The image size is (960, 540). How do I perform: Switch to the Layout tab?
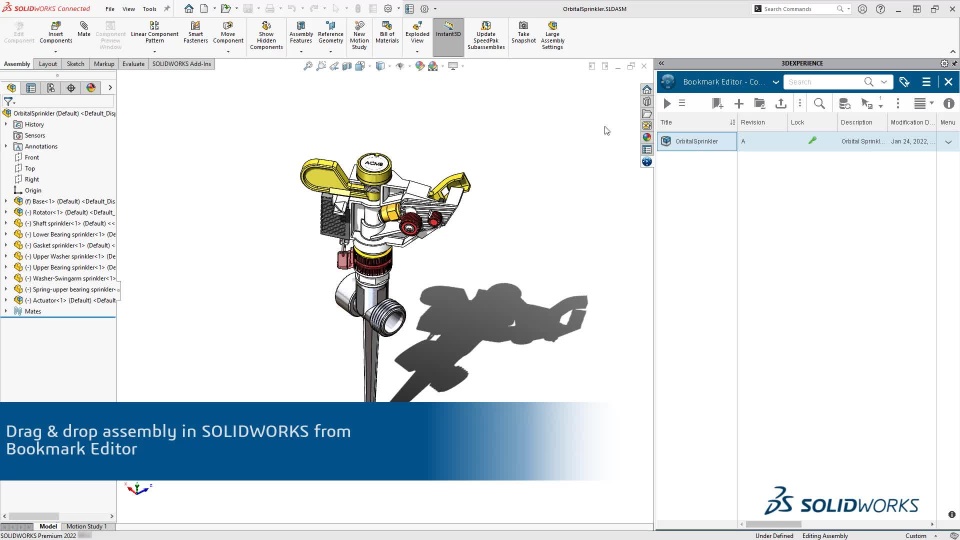[47, 64]
